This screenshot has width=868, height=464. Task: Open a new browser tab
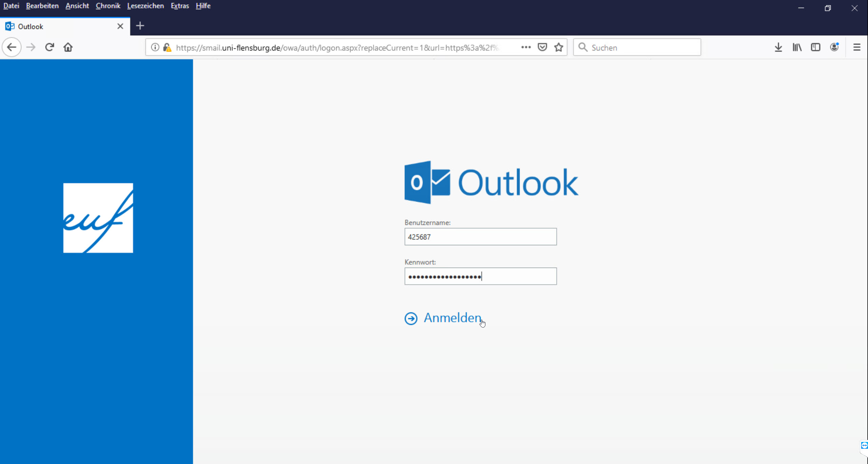point(140,26)
